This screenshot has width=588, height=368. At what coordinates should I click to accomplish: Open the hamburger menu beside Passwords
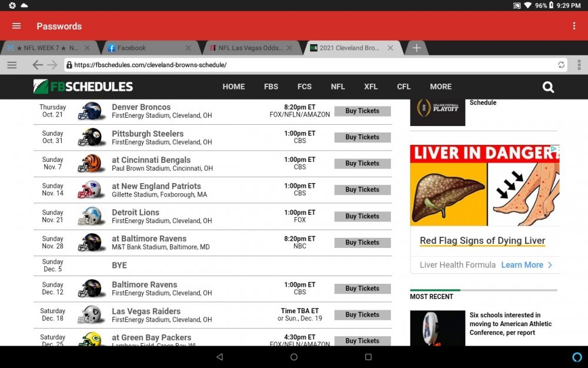click(16, 26)
